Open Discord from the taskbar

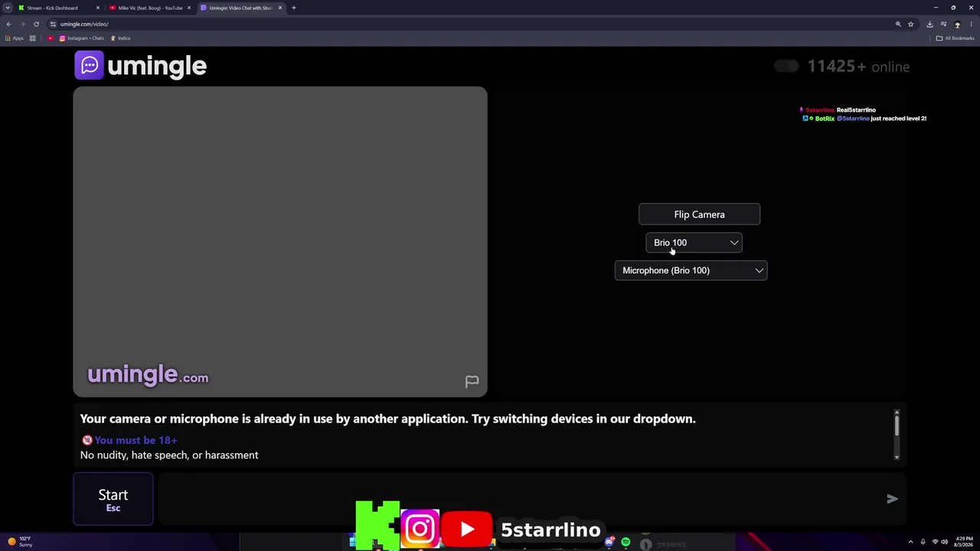pyautogui.click(x=609, y=542)
